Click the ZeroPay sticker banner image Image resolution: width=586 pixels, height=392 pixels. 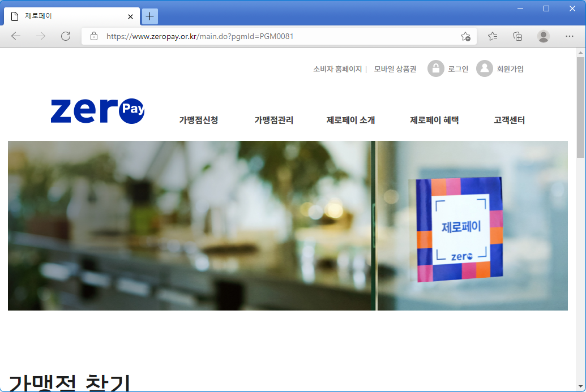click(x=288, y=226)
